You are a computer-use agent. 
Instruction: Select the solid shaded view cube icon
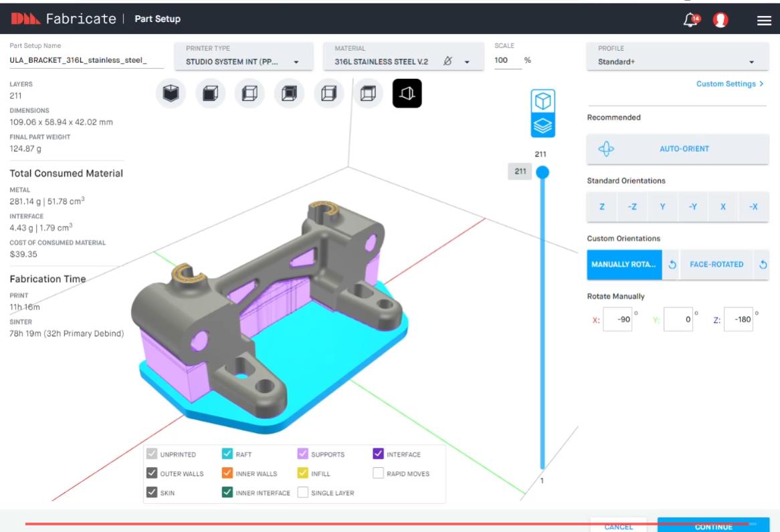click(x=171, y=94)
